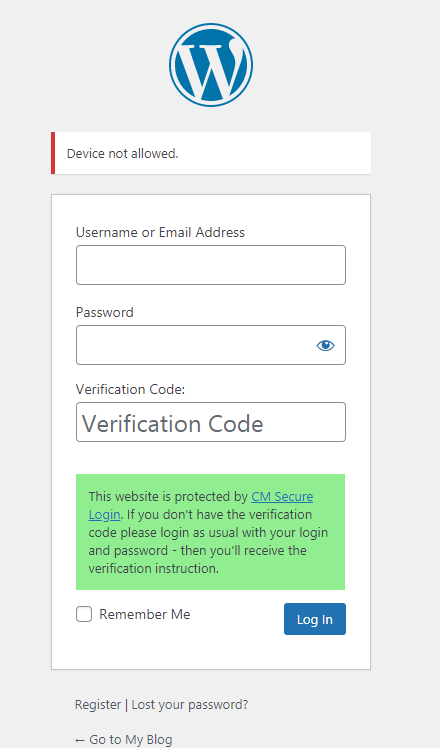This screenshot has height=748, width=440.
Task: Click into the Verification Code box
Action: 210,422
